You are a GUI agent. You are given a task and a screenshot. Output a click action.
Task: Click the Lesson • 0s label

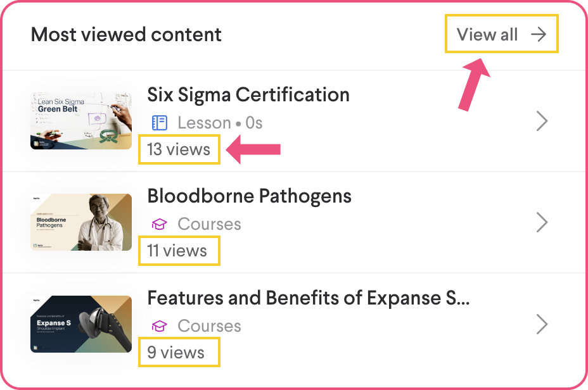(220, 122)
